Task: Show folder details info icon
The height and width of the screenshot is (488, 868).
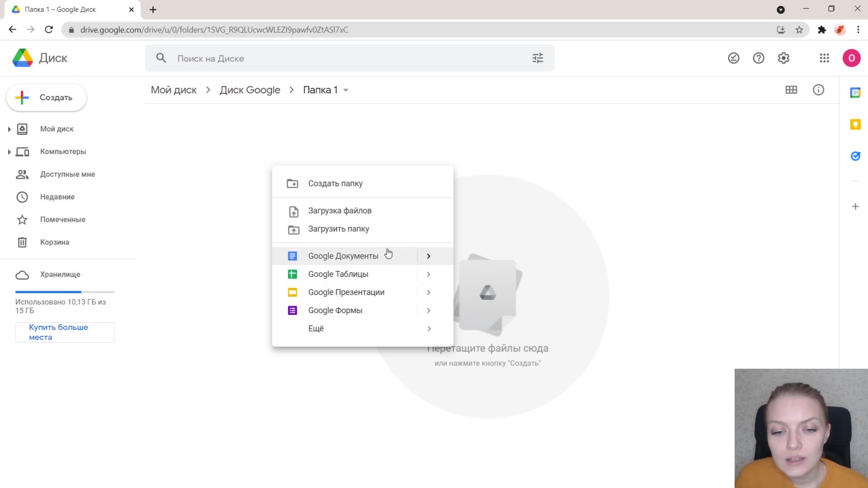Action: pyautogui.click(x=818, y=90)
